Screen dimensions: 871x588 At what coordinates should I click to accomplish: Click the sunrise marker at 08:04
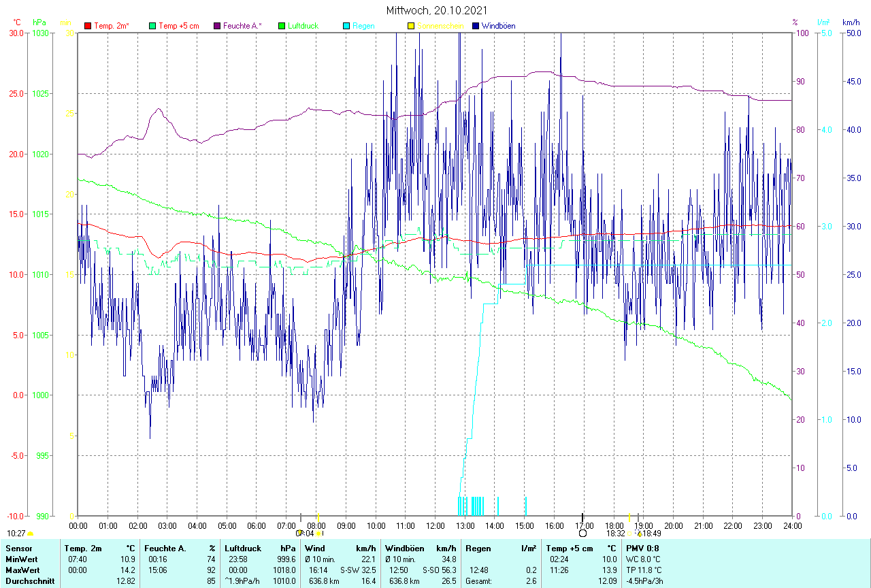318,534
